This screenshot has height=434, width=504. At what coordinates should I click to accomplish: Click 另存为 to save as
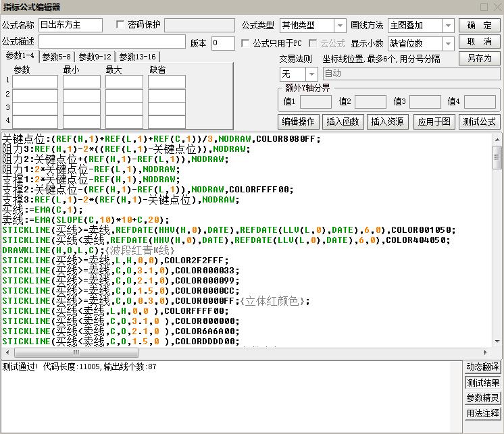480,59
